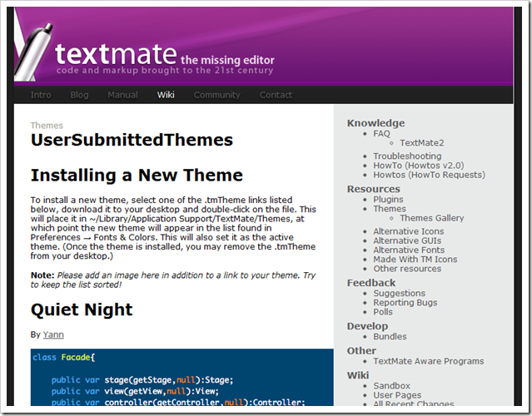Click the Develop sidebar heading

(367, 326)
